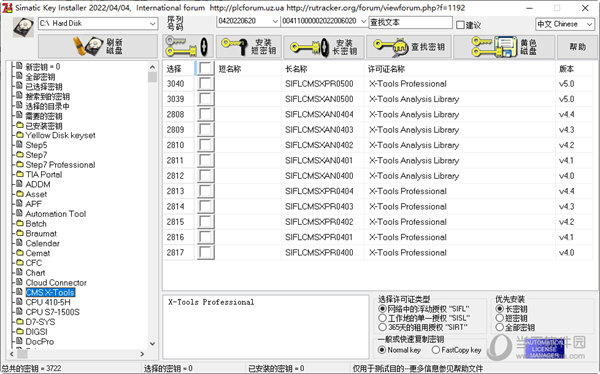Click install short key button (安装短密钥)
This screenshot has width=600, height=374.
point(249,46)
